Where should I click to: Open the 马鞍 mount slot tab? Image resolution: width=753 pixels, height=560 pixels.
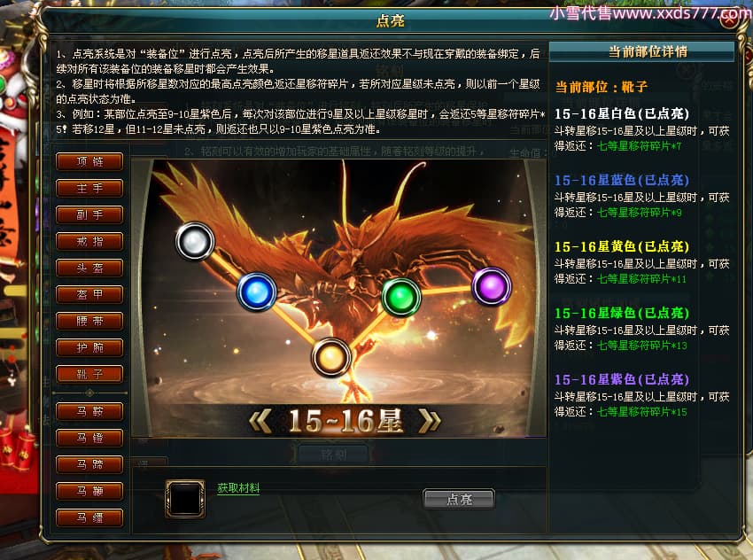[x=89, y=412]
